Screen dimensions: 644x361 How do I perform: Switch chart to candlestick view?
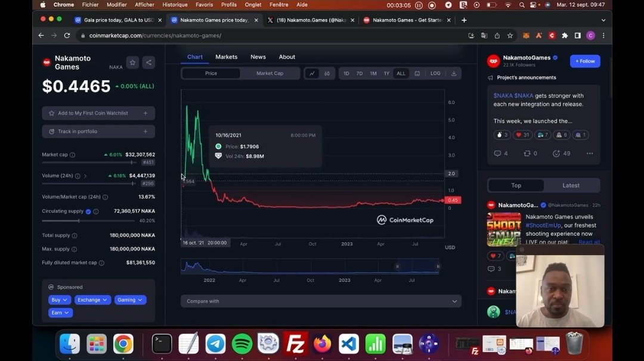point(327,73)
